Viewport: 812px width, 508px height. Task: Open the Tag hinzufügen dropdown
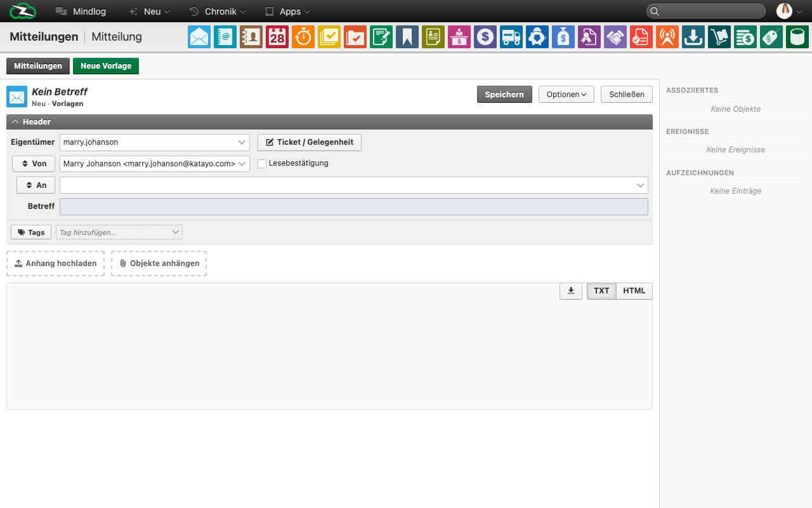(119, 232)
